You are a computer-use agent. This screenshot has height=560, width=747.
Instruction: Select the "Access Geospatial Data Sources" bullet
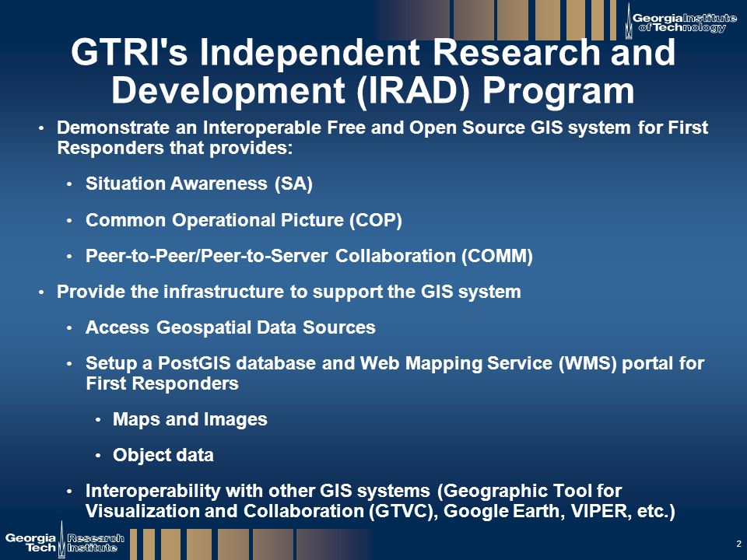click(230, 327)
